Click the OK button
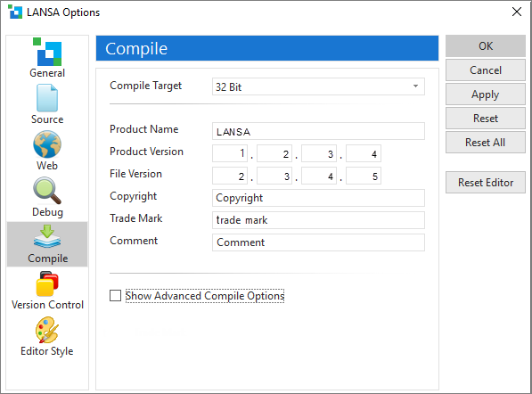 [x=486, y=45]
